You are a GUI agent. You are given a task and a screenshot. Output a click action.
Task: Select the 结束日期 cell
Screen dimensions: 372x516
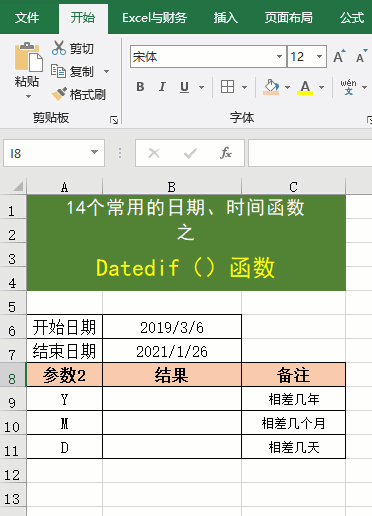(x=64, y=351)
